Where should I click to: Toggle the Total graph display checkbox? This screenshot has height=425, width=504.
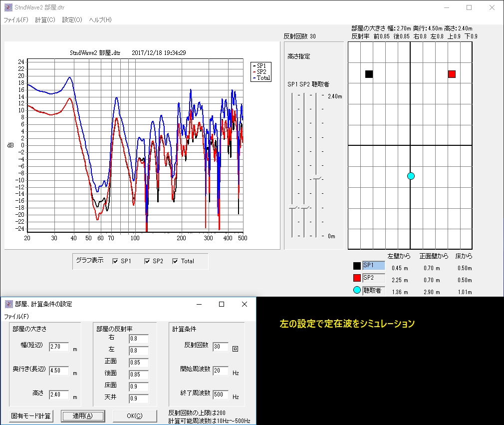coord(175,261)
